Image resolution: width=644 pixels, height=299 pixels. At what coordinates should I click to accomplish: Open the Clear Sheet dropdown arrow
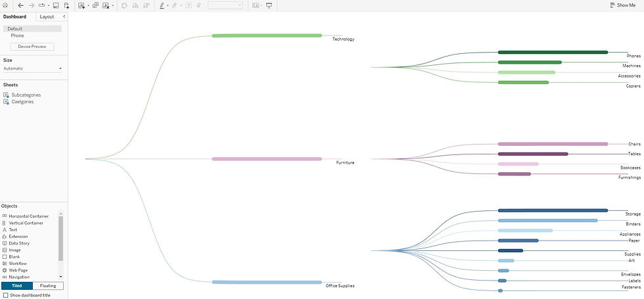click(113, 6)
